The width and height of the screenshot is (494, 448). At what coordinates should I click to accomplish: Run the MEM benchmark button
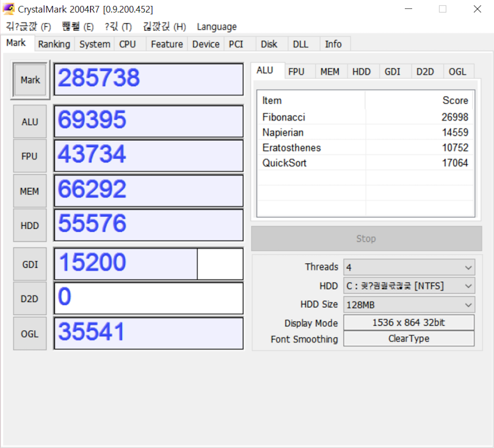click(x=30, y=191)
